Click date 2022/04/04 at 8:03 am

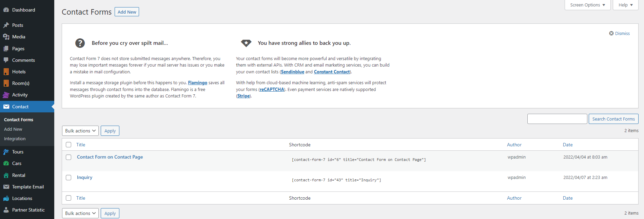585,157
